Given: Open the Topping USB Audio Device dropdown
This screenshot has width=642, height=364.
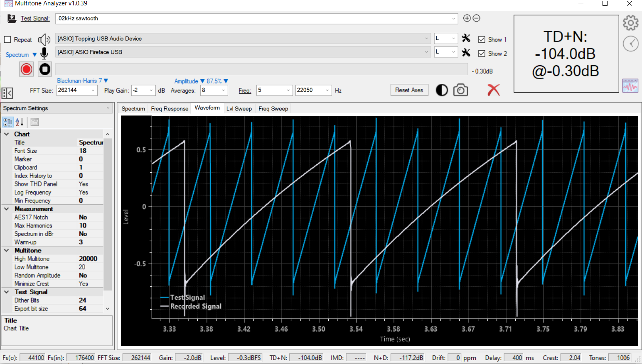Looking at the screenshot, I should [426, 39].
